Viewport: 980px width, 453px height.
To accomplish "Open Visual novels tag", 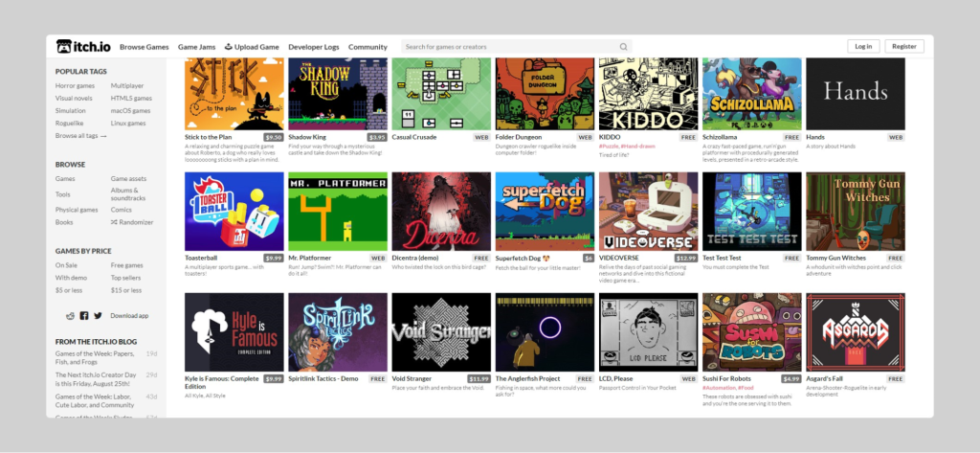I will coord(74,99).
